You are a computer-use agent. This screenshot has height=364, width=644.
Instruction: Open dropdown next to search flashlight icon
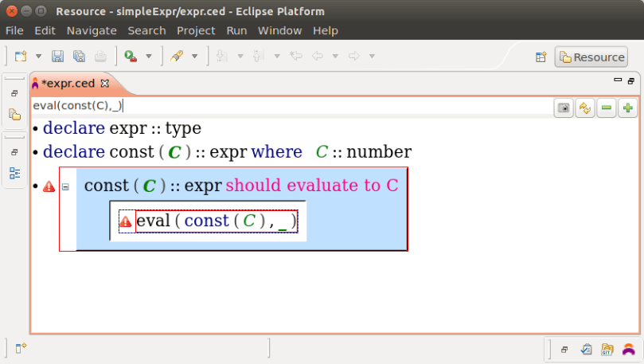coord(193,57)
